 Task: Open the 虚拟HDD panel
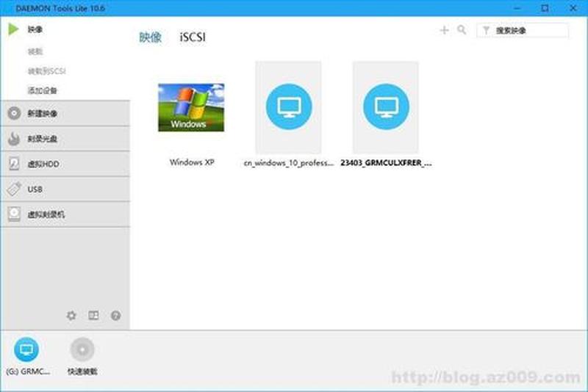pos(65,164)
